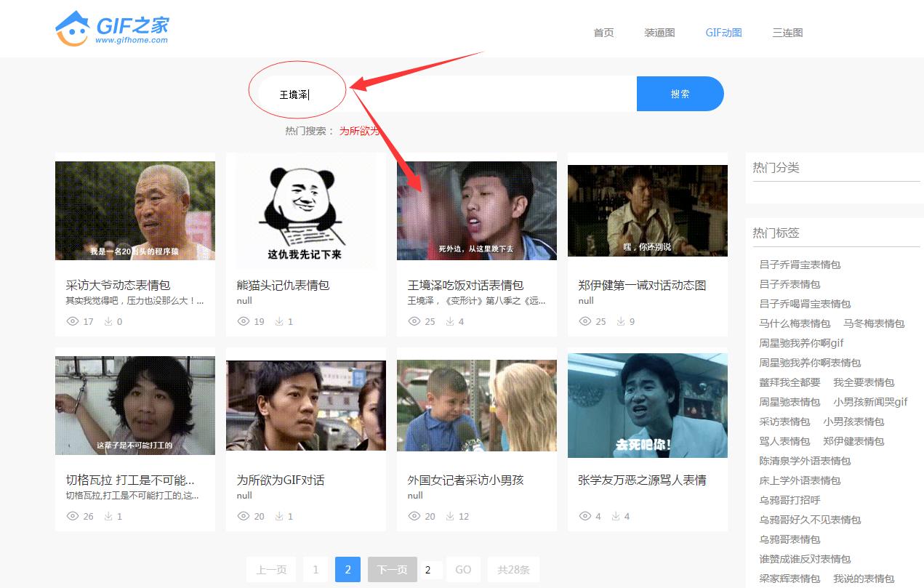Viewport: 924px width, 588px height.
Task: Click eye views icon on 为所欲为GIF对话 card
Action: [243, 516]
